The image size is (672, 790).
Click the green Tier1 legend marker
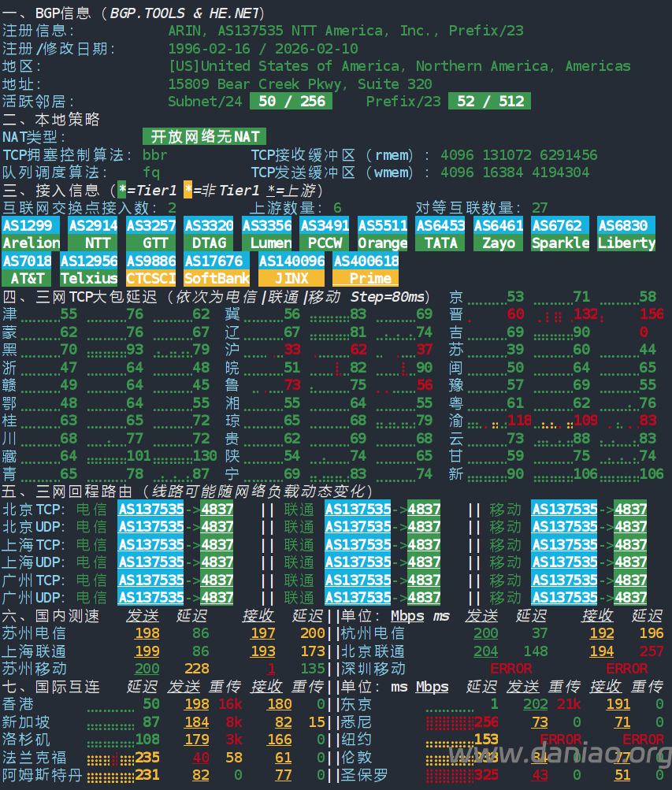[x=122, y=190]
